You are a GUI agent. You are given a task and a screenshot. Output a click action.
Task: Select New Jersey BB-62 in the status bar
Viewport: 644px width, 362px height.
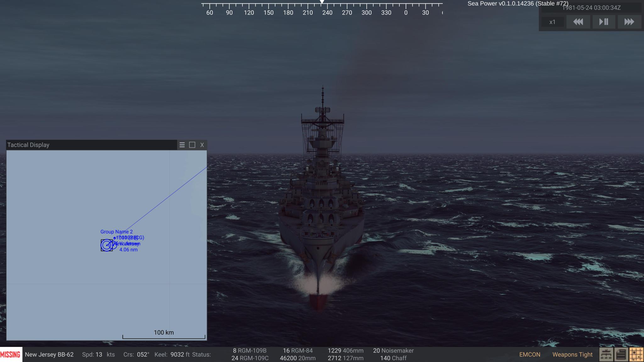click(49, 354)
